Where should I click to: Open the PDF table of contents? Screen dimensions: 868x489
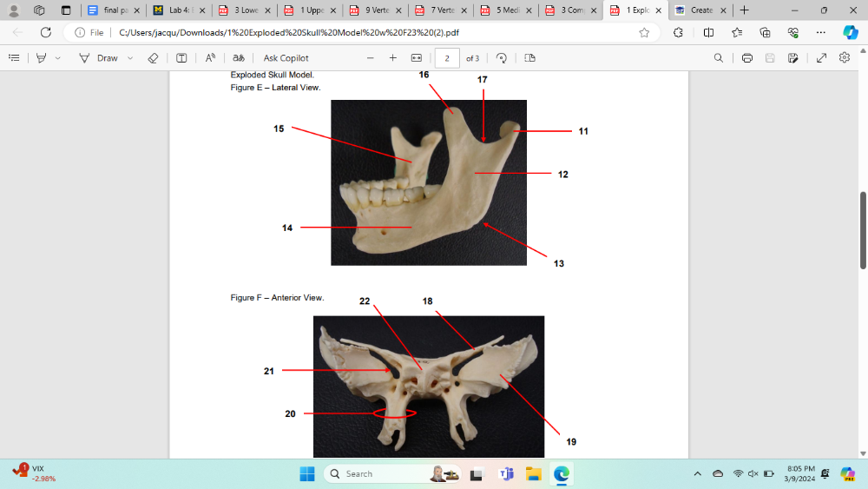[x=14, y=58]
